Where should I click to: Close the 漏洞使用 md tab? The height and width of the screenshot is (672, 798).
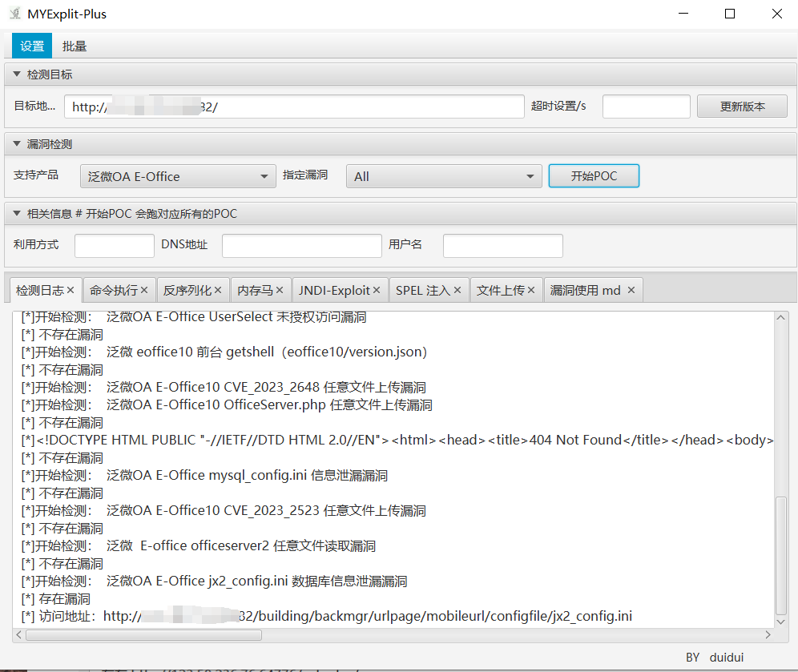pyautogui.click(x=631, y=290)
